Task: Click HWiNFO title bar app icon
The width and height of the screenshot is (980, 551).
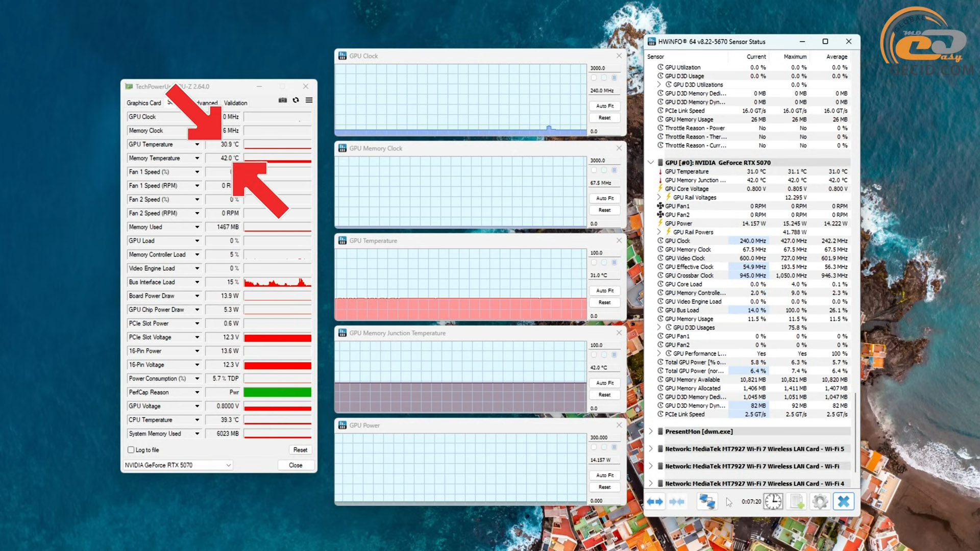Action: click(x=652, y=41)
